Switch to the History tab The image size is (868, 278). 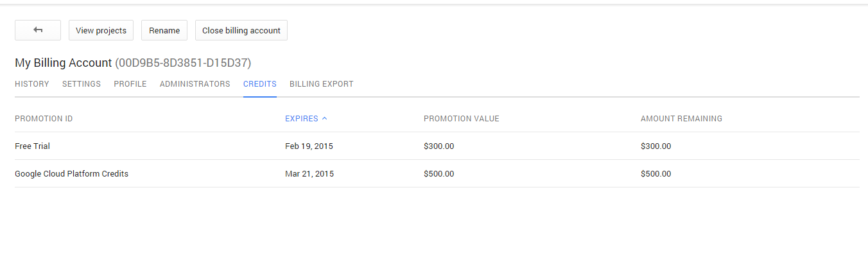[32, 84]
